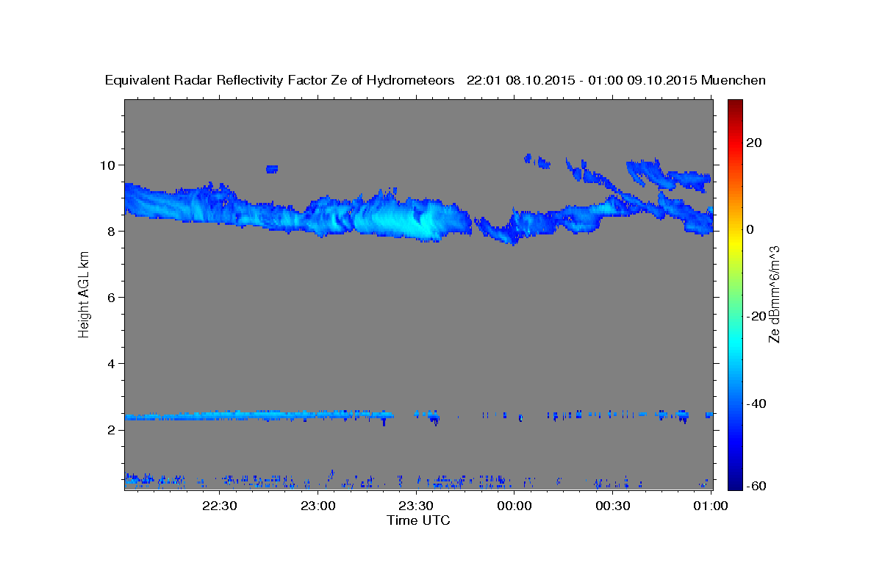The height and width of the screenshot is (588, 882).
Task: Click the small isolated echo near 10 km
Action: point(272,169)
